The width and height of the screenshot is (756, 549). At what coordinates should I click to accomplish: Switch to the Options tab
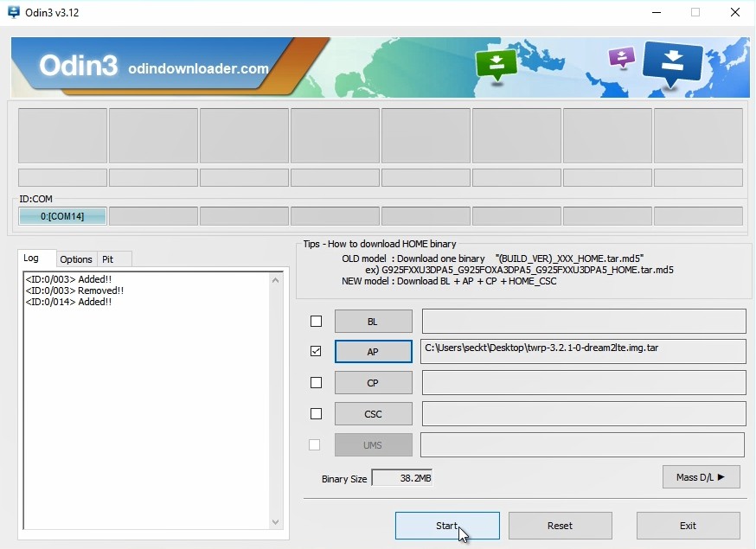click(76, 259)
